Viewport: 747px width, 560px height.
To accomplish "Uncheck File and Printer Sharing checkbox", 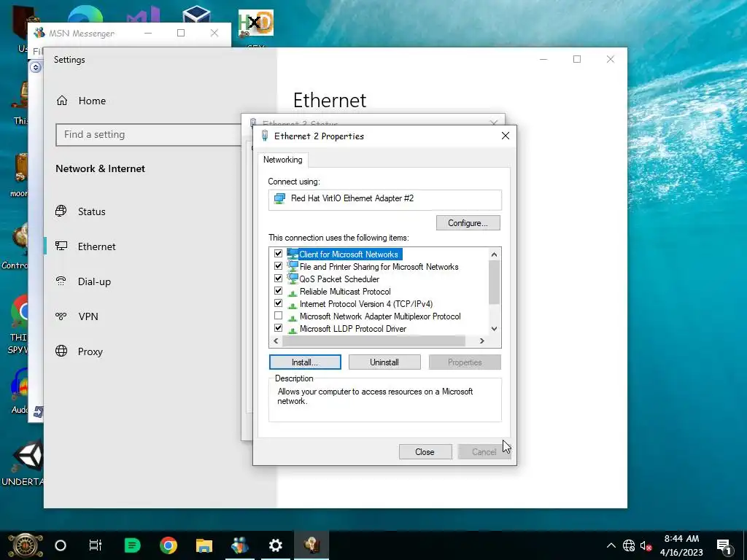I will coord(278,266).
